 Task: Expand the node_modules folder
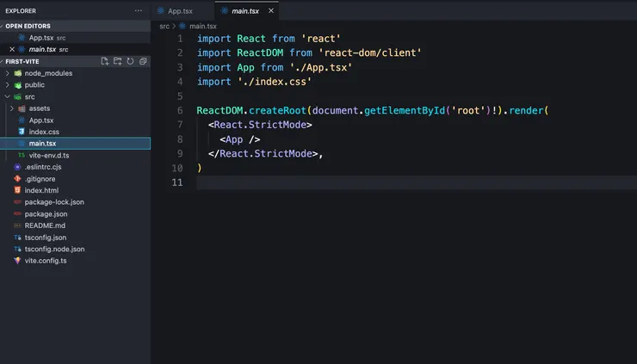(x=48, y=73)
